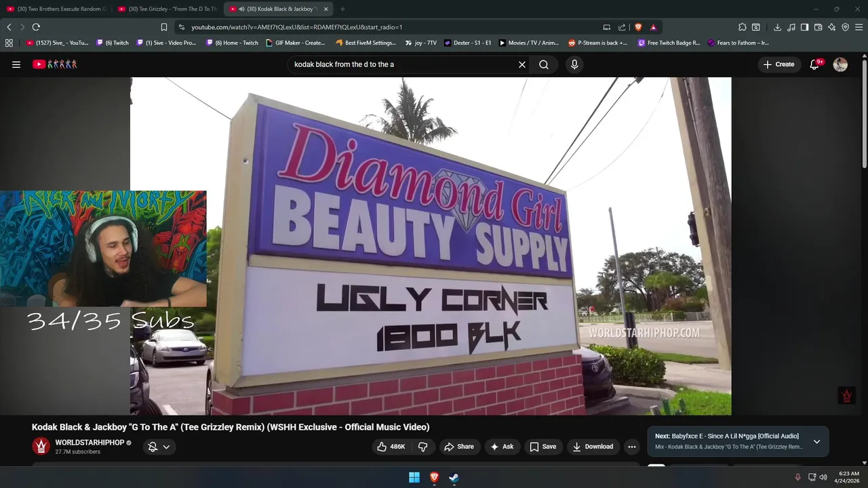The width and height of the screenshot is (868, 488).
Task: Open subscription notification bell dropdown
Action: coord(159,447)
